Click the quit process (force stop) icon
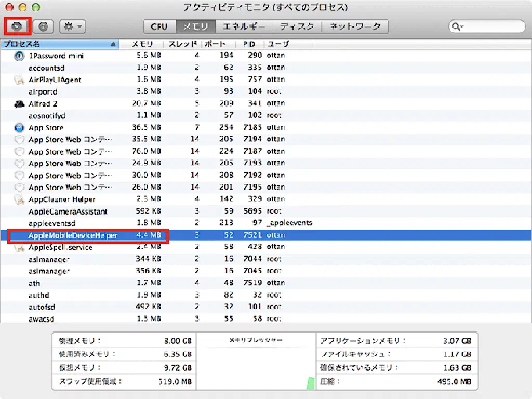The image size is (532, 399). (x=17, y=26)
